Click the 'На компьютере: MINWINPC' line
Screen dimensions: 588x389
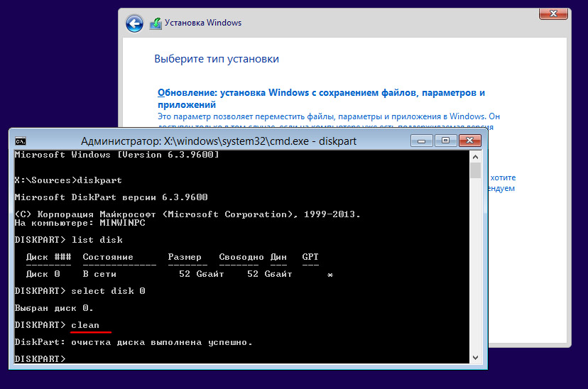click(80, 223)
